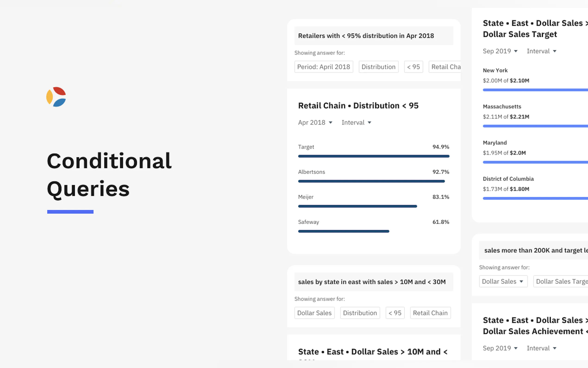
Task: Select the Period: April 2018 chip
Action: (324, 67)
